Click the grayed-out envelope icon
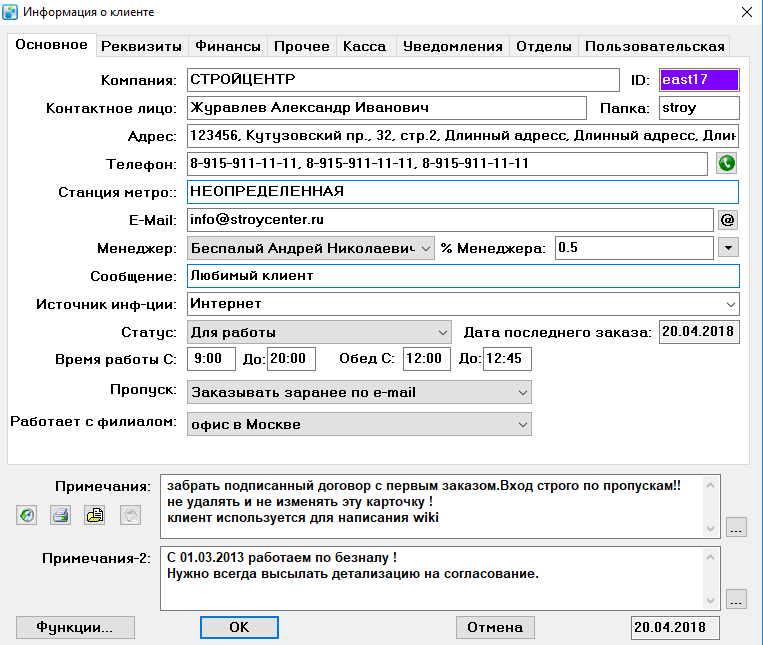The width and height of the screenshot is (763, 645). point(130,515)
